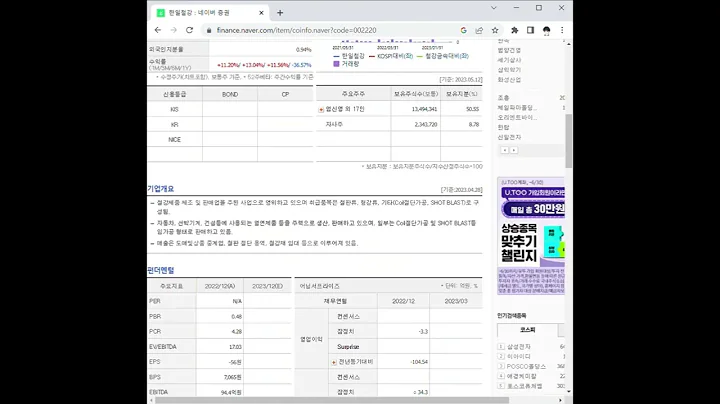Open the 신일전자 sidebar stock link
The height and width of the screenshot is (404, 720).
[x=509, y=137]
